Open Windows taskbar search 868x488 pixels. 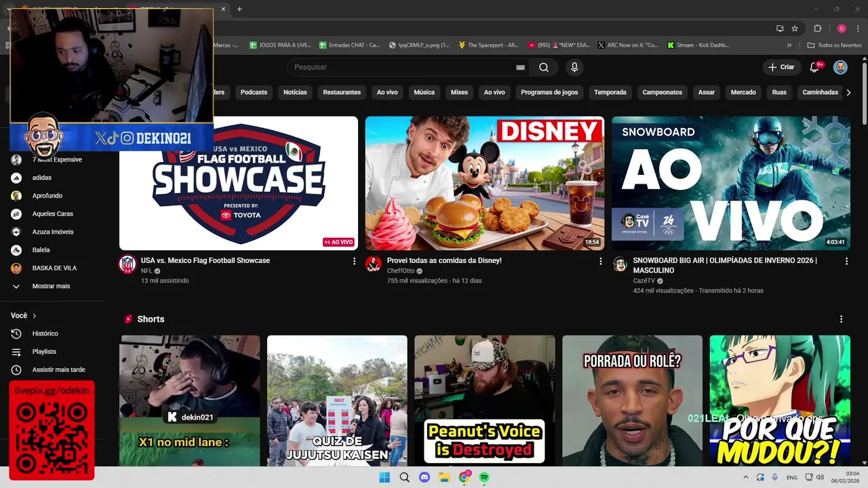[404, 477]
